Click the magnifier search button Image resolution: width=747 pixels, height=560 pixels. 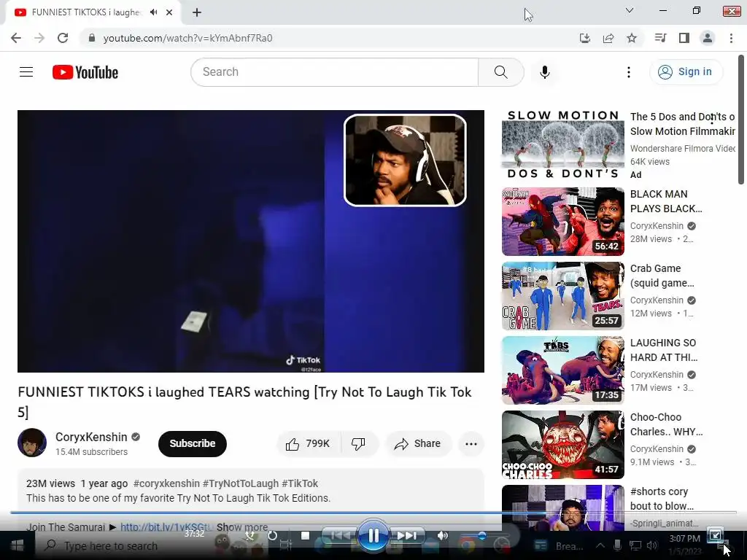pos(500,72)
